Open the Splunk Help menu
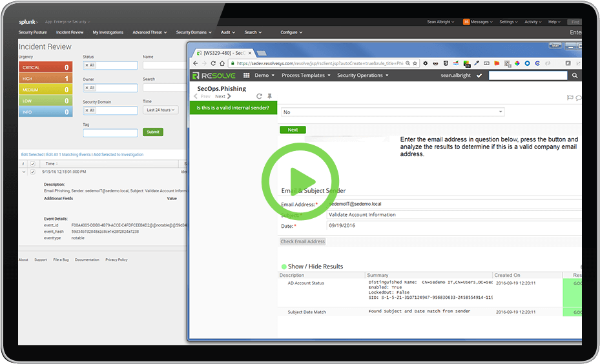The image size is (600, 364). tap(554, 22)
